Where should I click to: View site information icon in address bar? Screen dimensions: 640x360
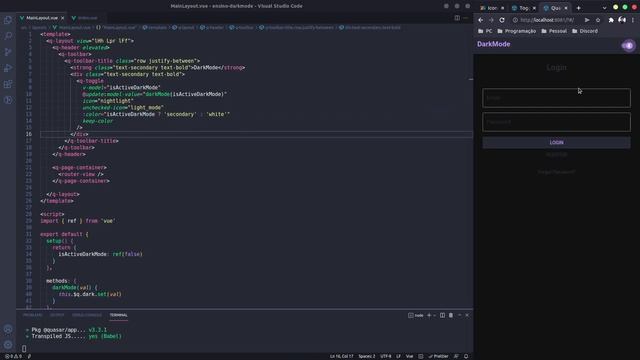pyautogui.click(x=515, y=20)
